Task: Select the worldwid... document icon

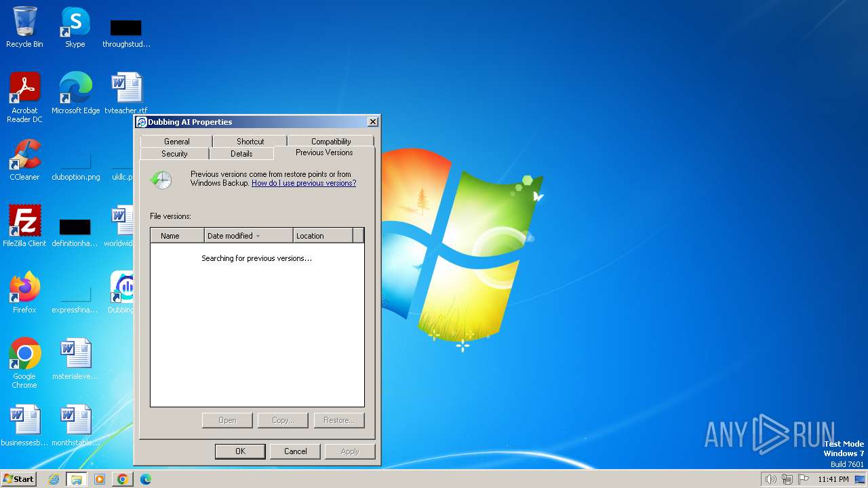Action: 121,226
